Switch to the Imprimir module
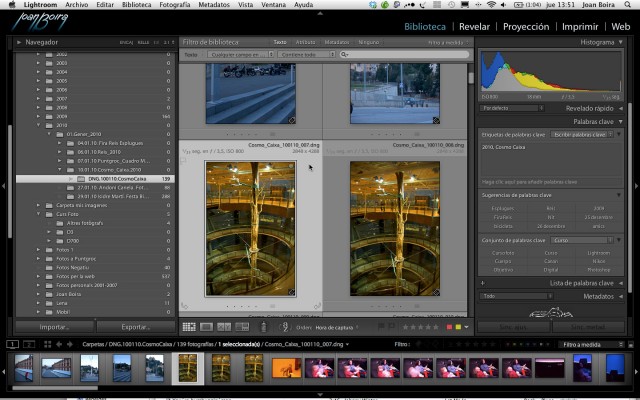Screen dimensions: 640x400 [580, 27]
